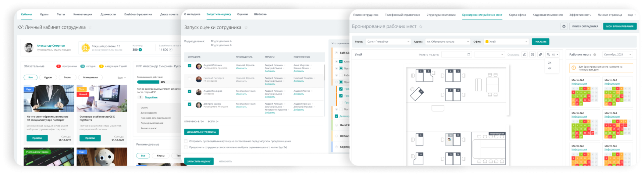The height and width of the screenshot is (175, 644).
Task: Click desk number 9 on the office map
Action: pyautogui.click(x=420, y=139)
